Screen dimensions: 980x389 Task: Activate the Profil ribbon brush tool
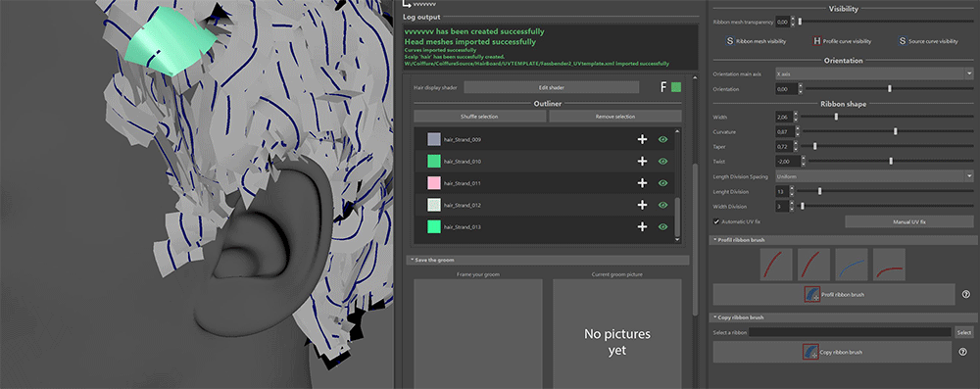pyautogui.click(x=834, y=294)
